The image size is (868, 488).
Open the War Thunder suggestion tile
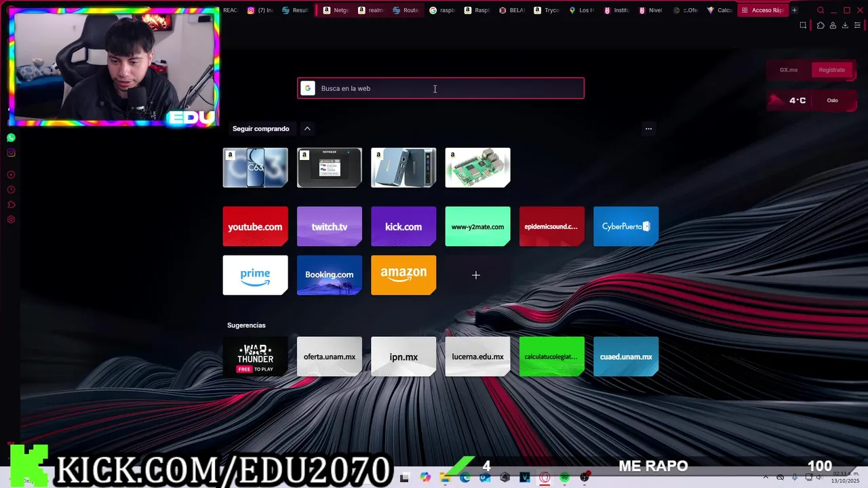click(x=255, y=357)
